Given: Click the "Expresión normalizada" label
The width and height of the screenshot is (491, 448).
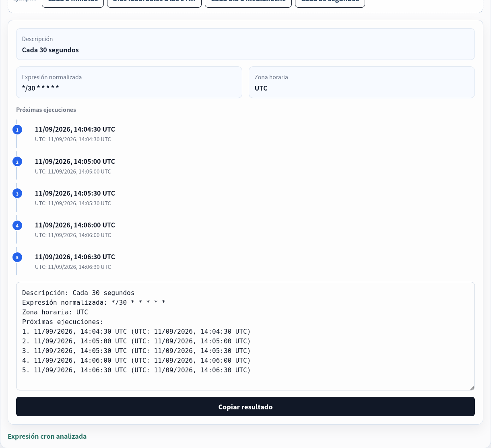Looking at the screenshot, I should [52, 77].
